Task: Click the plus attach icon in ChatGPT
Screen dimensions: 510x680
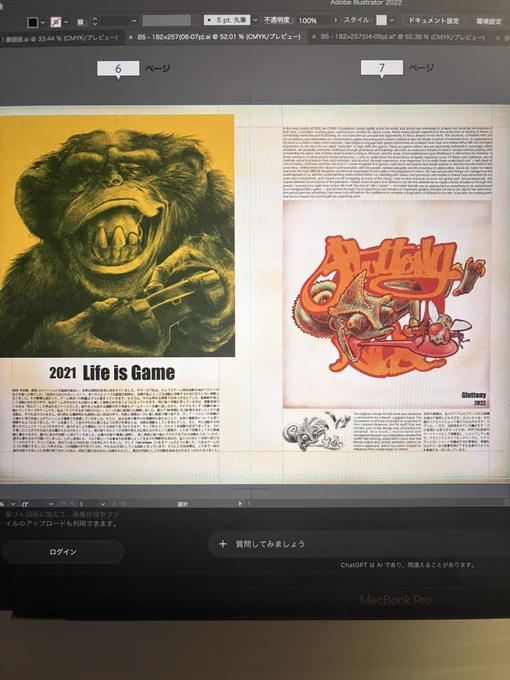Action: tap(222, 544)
